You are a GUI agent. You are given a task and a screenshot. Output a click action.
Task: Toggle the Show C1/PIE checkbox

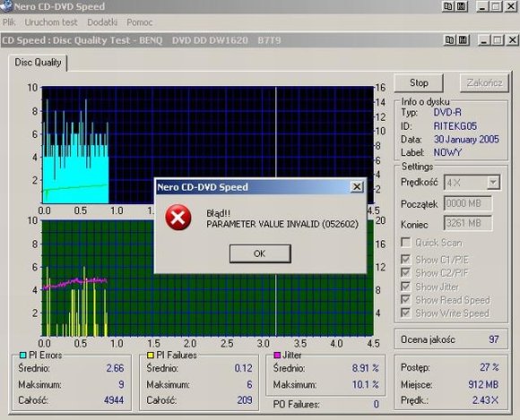[x=405, y=259]
